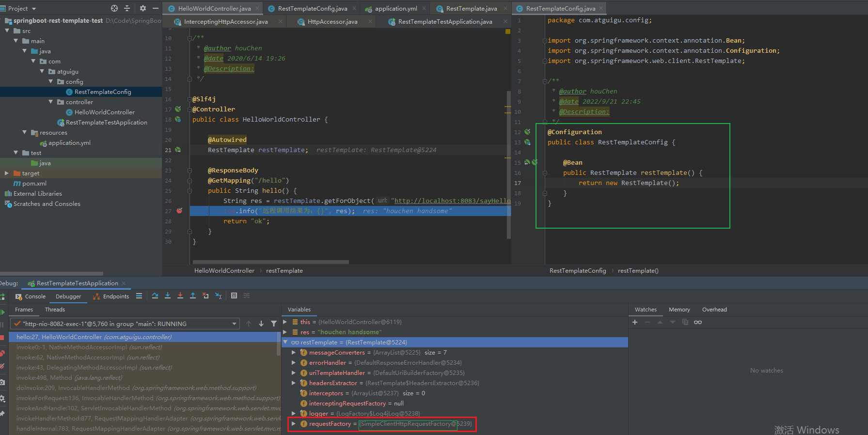The image size is (868, 435).
Task: Open the Overhead tab
Action: (714, 310)
